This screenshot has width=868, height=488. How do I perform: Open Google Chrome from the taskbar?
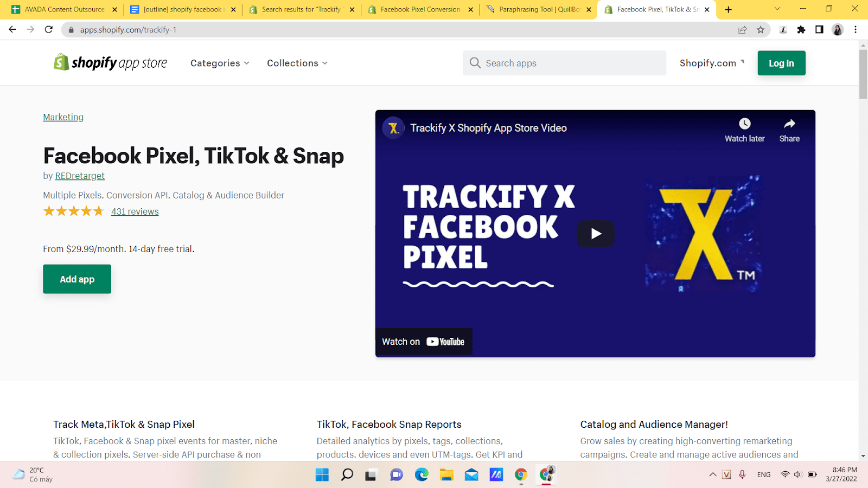pos(521,475)
